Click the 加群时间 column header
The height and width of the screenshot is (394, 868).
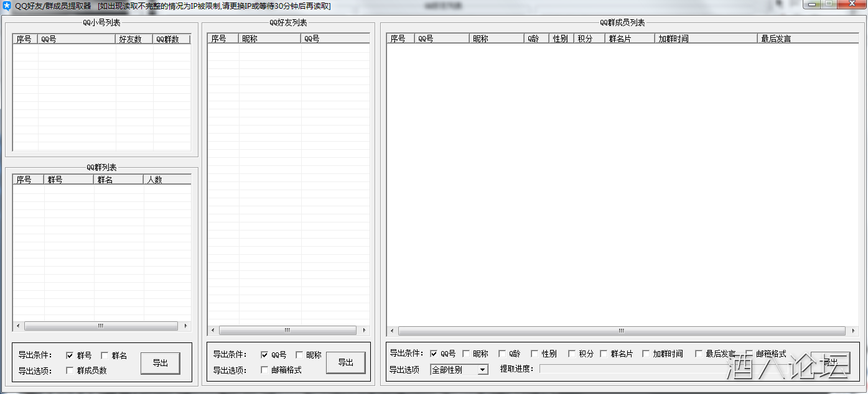point(706,39)
